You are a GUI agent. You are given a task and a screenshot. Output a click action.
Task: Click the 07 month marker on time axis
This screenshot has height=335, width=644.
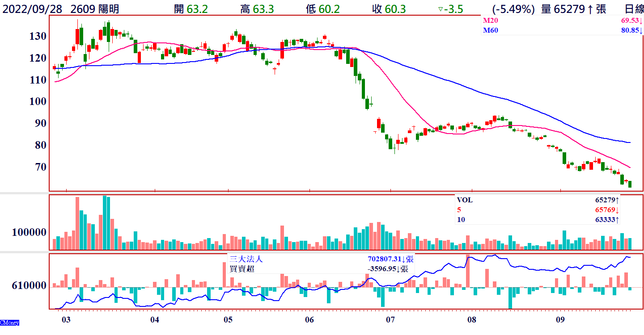click(390, 320)
